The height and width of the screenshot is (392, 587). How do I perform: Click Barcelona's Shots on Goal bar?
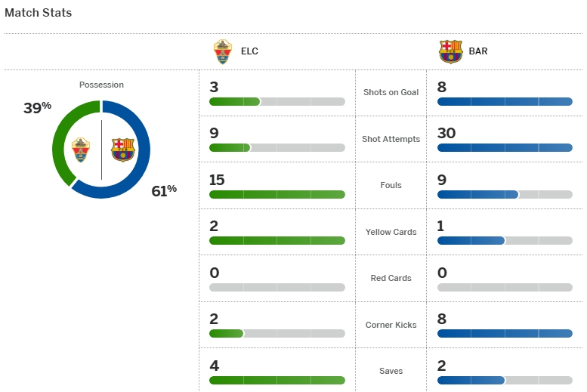[x=505, y=101]
